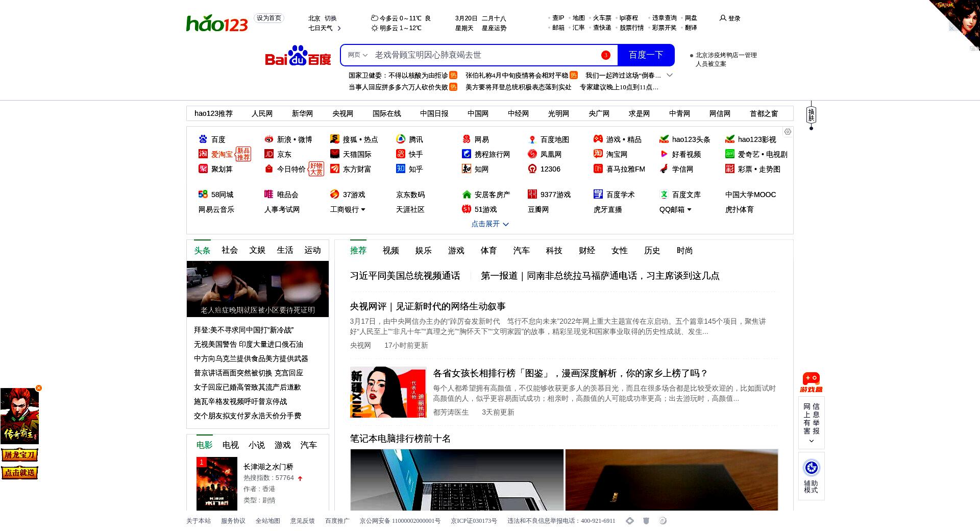Image resolution: width=980 pixels, height=531 pixels.
Task: Open headline 习近平同美国总统视频通话
Action: [405, 276]
